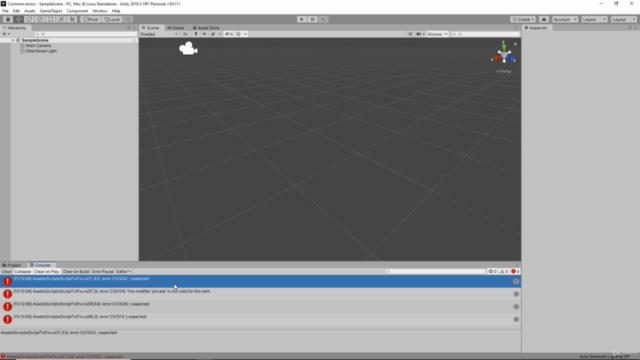This screenshot has width=640, height=360.
Task: Pause the game with the Pause button
Action: [313, 19]
